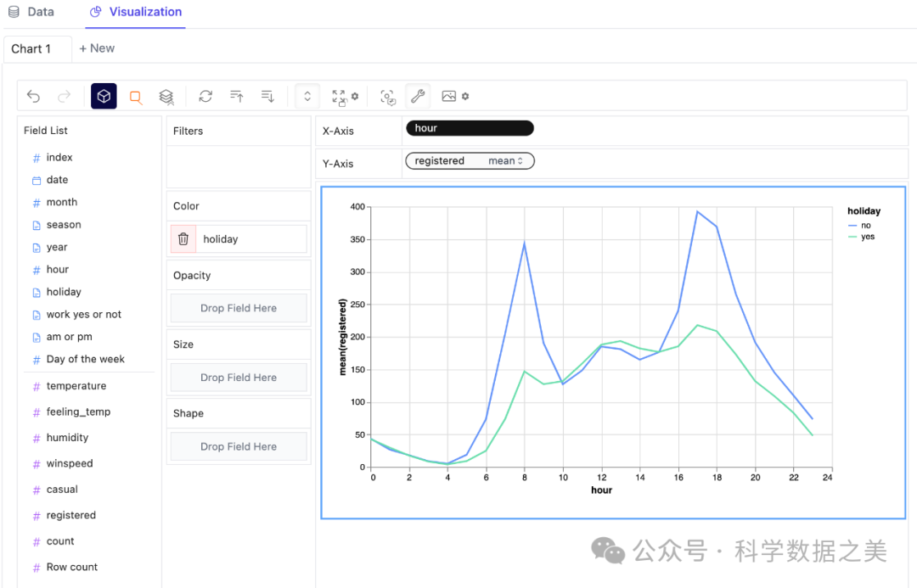917x588 pixels.
Task: Click the brush selection interaction icon
Action: pyautogui.click(x=388, y=97)
